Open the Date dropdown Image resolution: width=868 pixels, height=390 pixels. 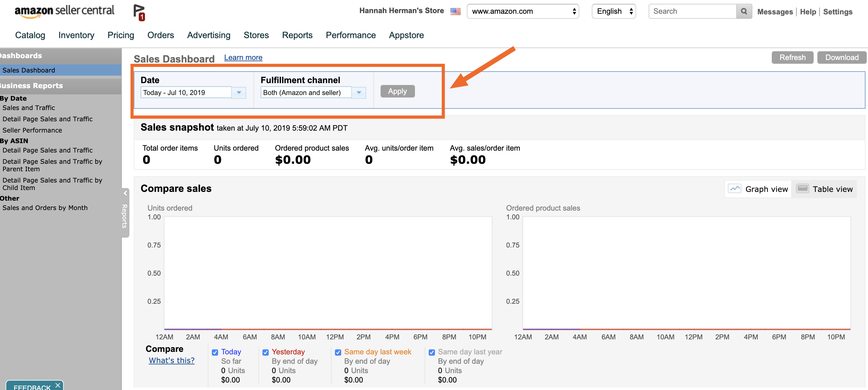(193, 92)
